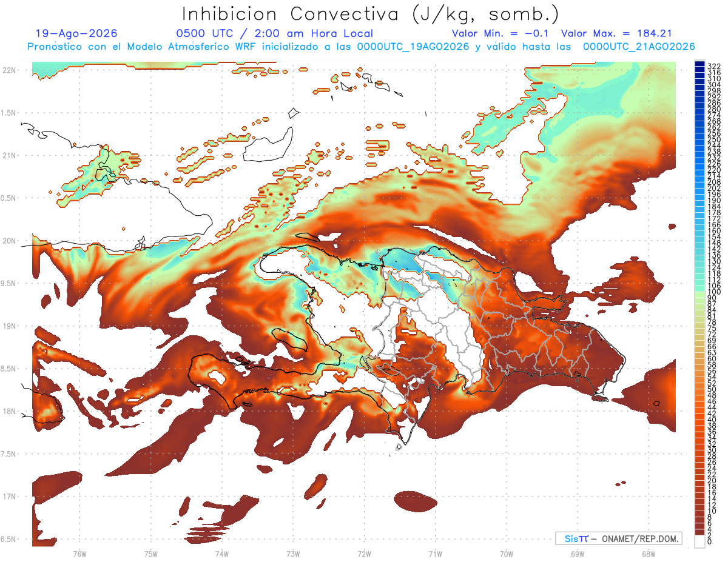Click the "17N" latitude label
The image size is (728, 562).
(9, 497)
